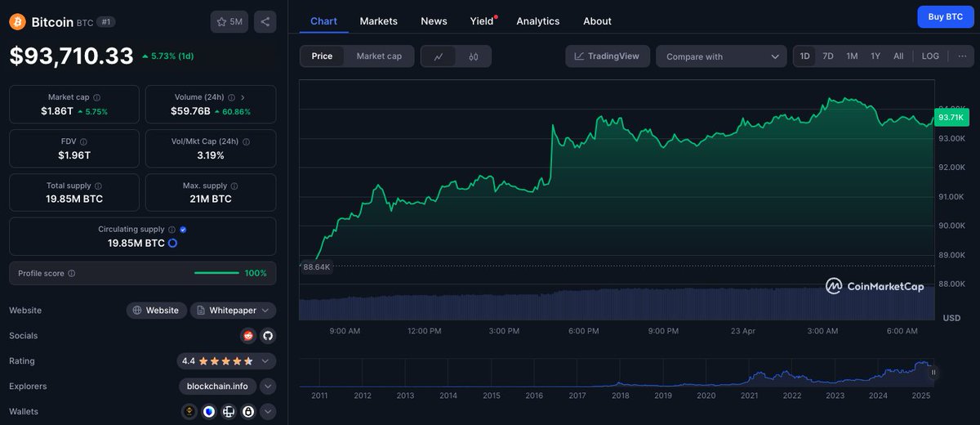Open TradingView chart mode

click(608, 56)
